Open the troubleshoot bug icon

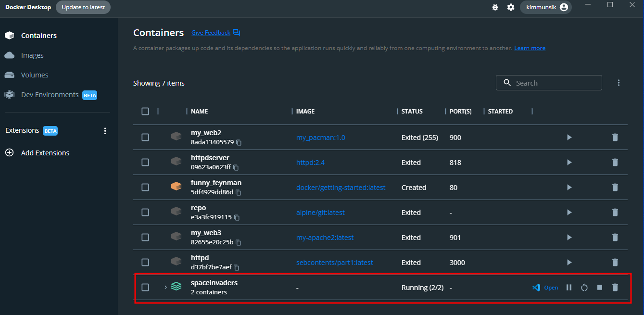[495, 7]
